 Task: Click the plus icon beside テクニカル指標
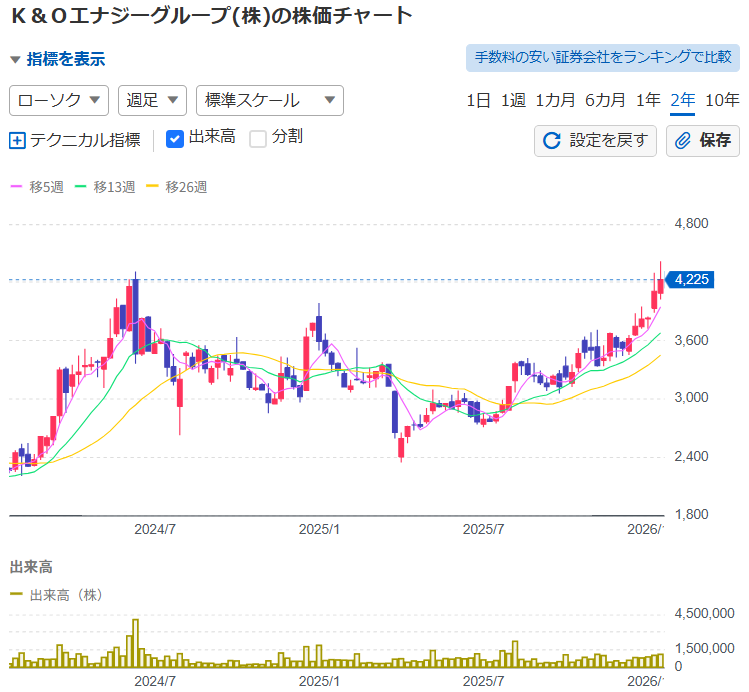[x=17, y=140]
